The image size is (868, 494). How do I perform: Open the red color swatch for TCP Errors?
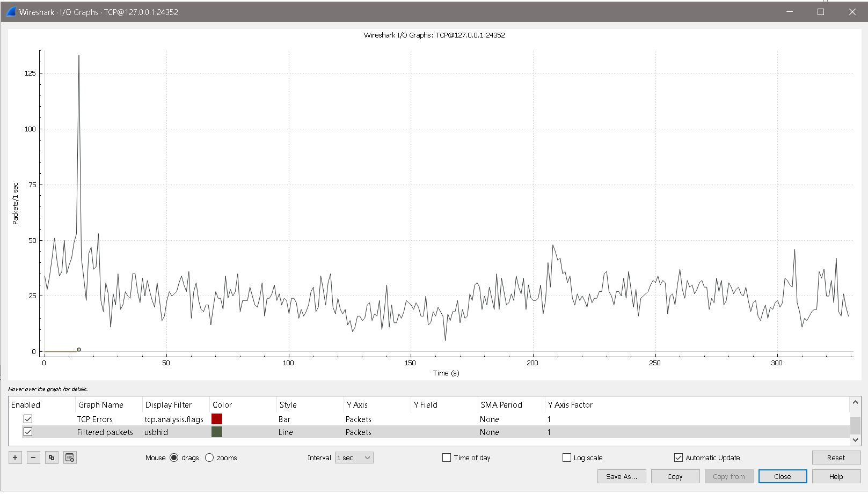(x=217, y=419)
